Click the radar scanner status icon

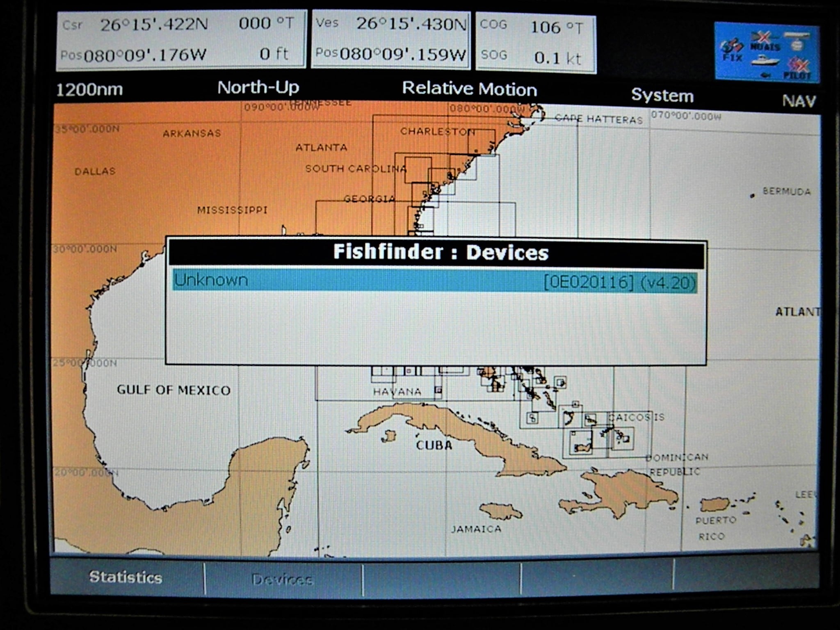point(798,41)
